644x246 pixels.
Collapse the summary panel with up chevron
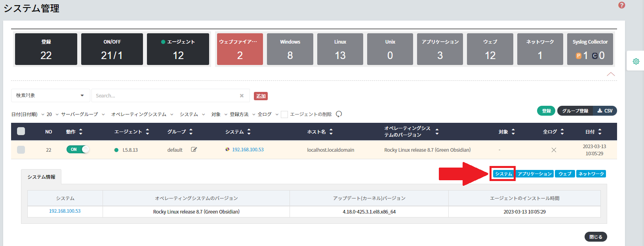point(611,74)
